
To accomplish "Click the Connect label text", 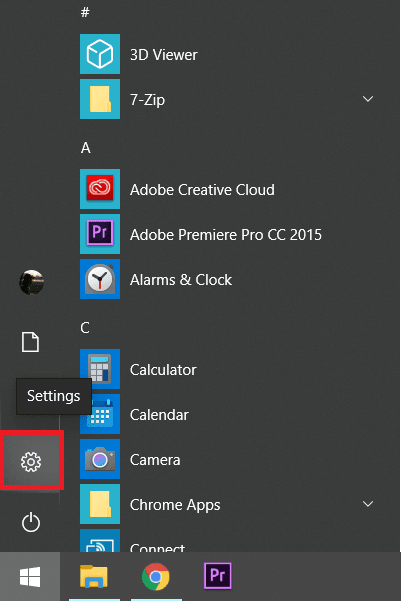I will (158, 547).
